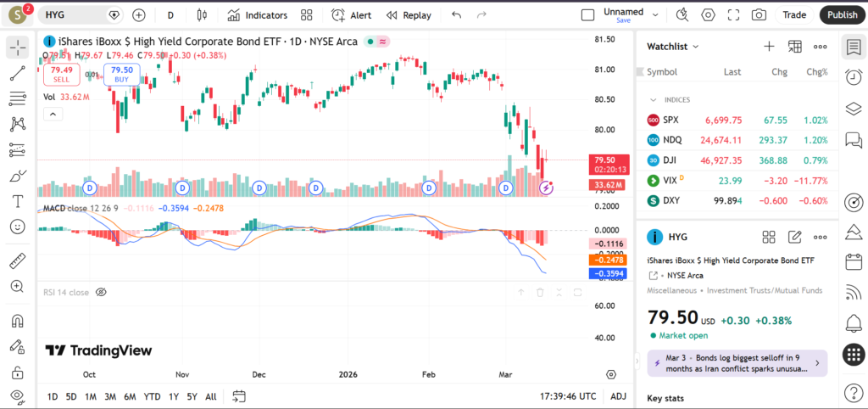The height and width of the screenshot is (409, 868).
Task: Enter fullscreen mode
Action: (733, 14)
